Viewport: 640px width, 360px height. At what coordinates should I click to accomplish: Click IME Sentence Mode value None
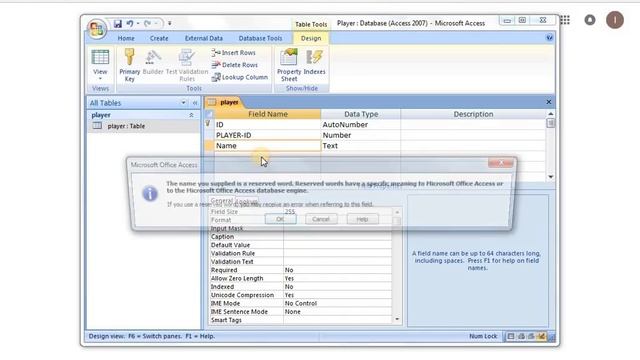(x=338, y=312)
